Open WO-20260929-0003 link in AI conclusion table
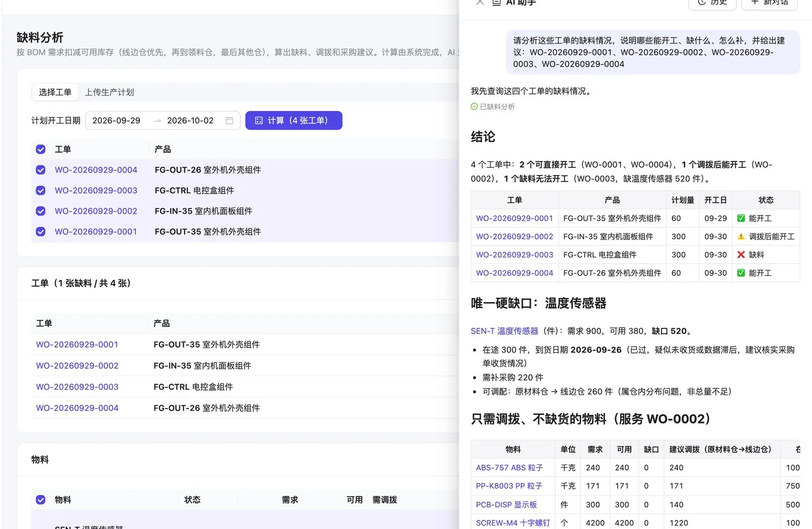The image size is (812, 529). pyautogui.click(x=515, y=255)
